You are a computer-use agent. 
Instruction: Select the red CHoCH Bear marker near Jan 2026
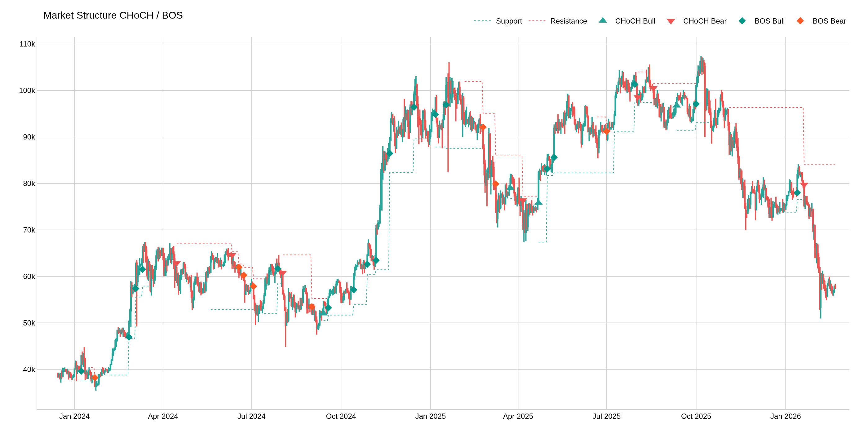click(x=804, y=185)
